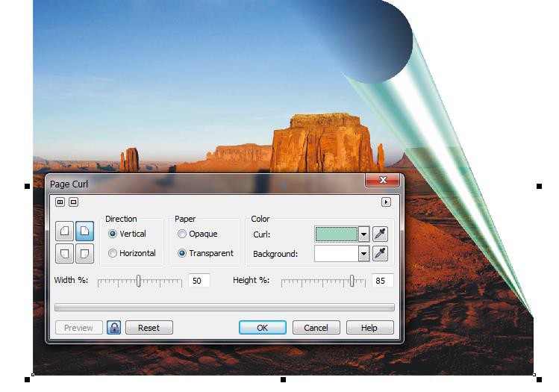Choose Horizontal direction
Screen dimensions: 559x392
(132, 253)
